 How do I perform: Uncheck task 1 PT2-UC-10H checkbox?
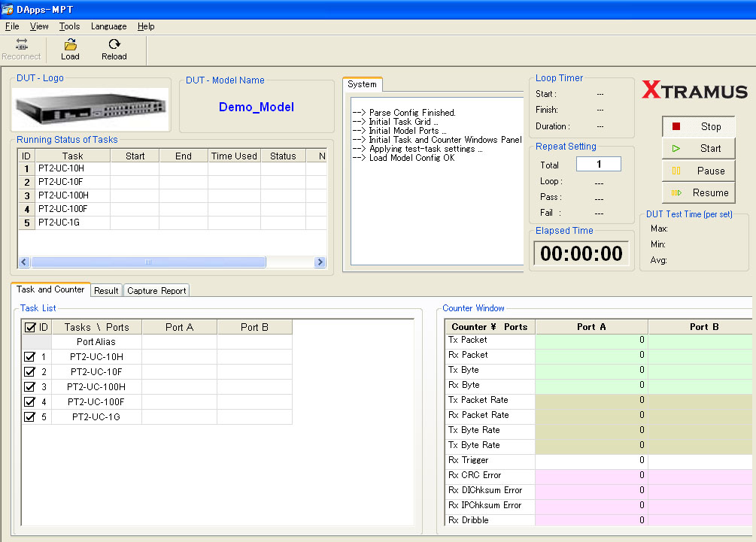point(29,356)
